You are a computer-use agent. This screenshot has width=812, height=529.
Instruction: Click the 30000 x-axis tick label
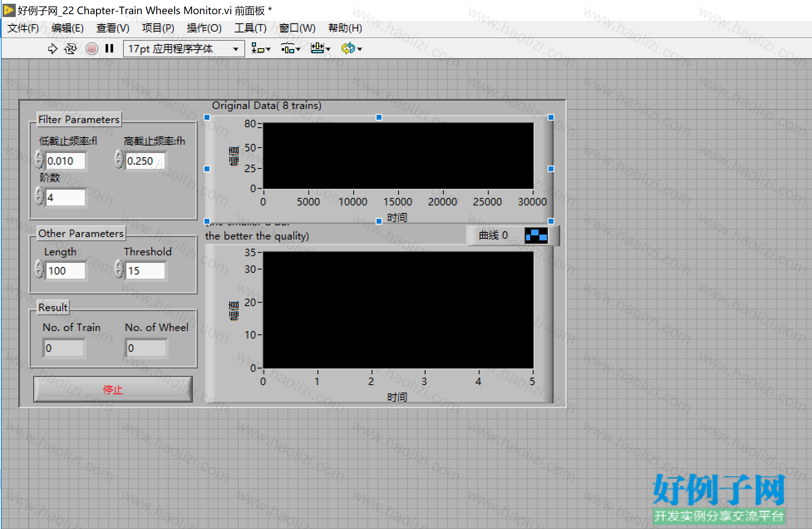[x=532, y=202]
